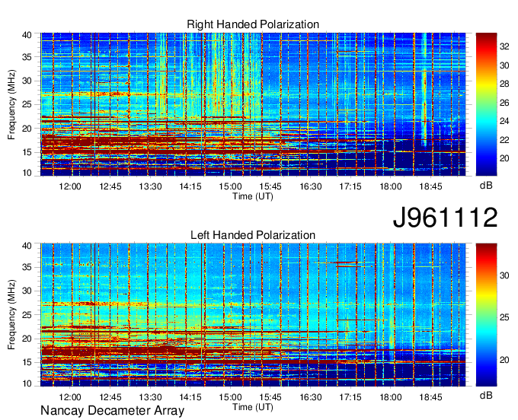Click the upper plot's Frequency (MHz) label
The width and height of the screenshot is (518, 420).
point(11,104)
